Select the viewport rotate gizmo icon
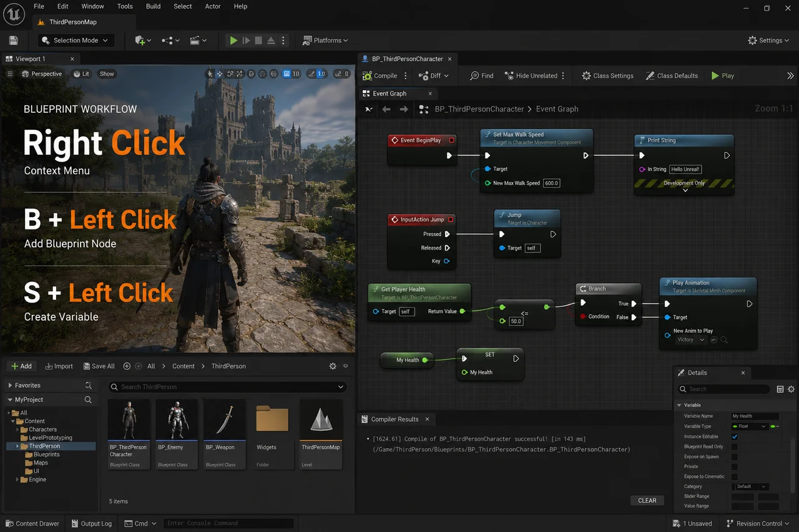 point(230,74)
